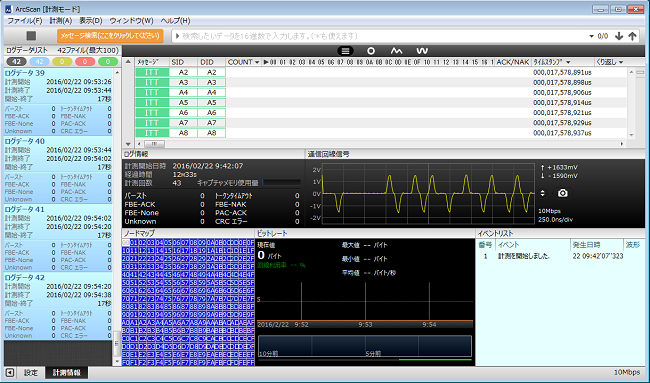The height and width of the screenshot is (383, 650).
Task: Click the bitrate timeline overview bar with 10分前
Action: point(365,346)
